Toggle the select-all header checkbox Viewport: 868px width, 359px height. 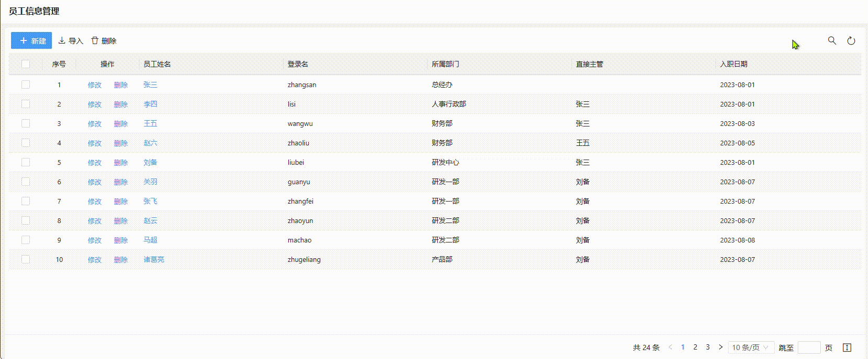[x=26, y=64]
